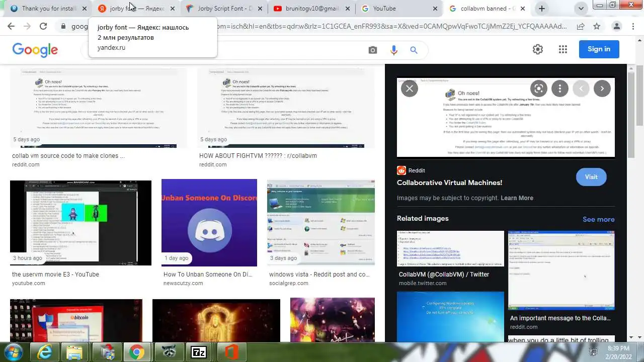
Task: Click 'windows vista - Reddit post' caption
Action: tap(319, 275)
